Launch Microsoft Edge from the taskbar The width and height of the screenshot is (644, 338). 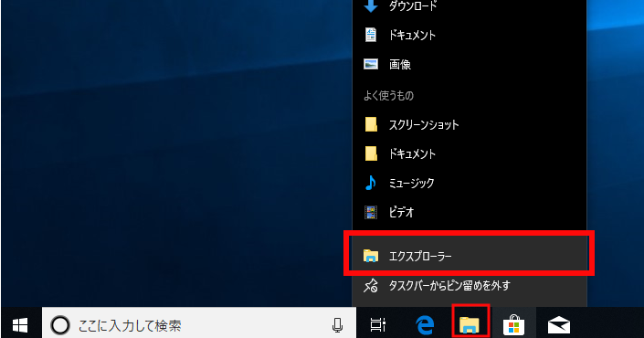coord(425,325)
